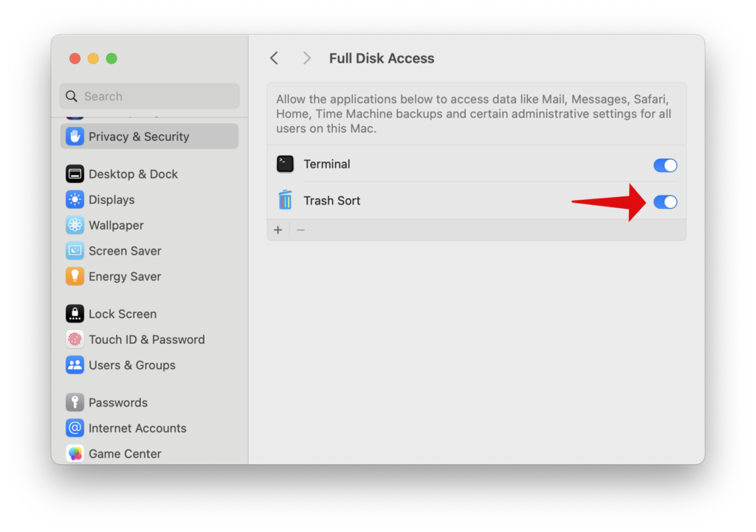Click the Terminal app icon
756x532 pixels.
285,165
